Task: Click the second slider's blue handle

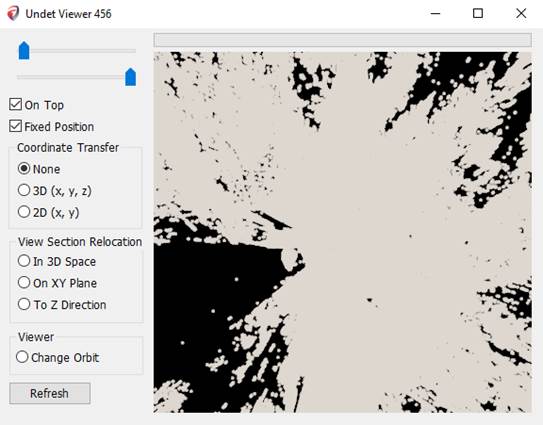Action: (131, 77)
